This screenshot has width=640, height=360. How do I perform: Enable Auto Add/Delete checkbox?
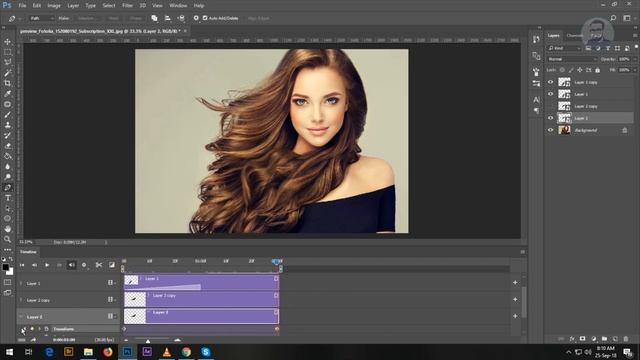click(205, 18)
